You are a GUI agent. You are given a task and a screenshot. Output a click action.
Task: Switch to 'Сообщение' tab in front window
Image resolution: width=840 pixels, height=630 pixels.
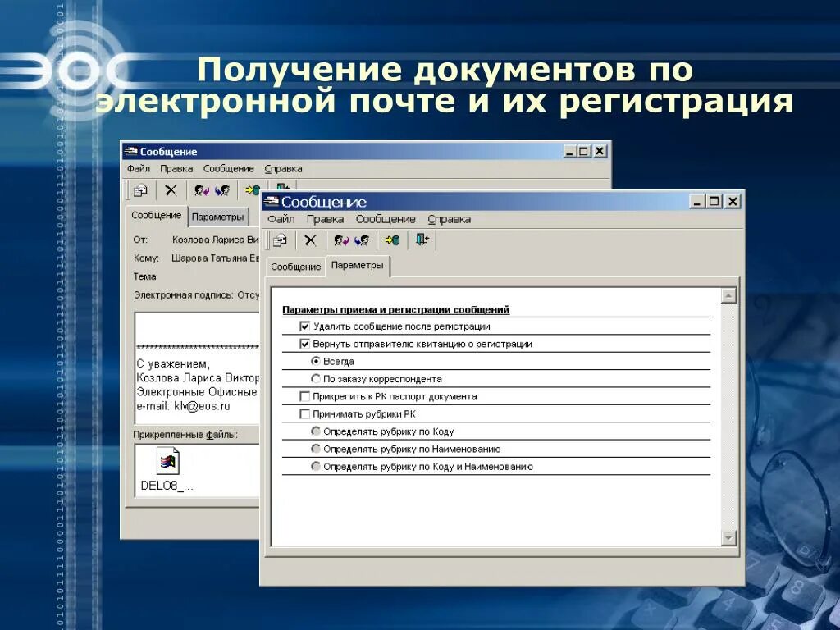tap(295, 267)
